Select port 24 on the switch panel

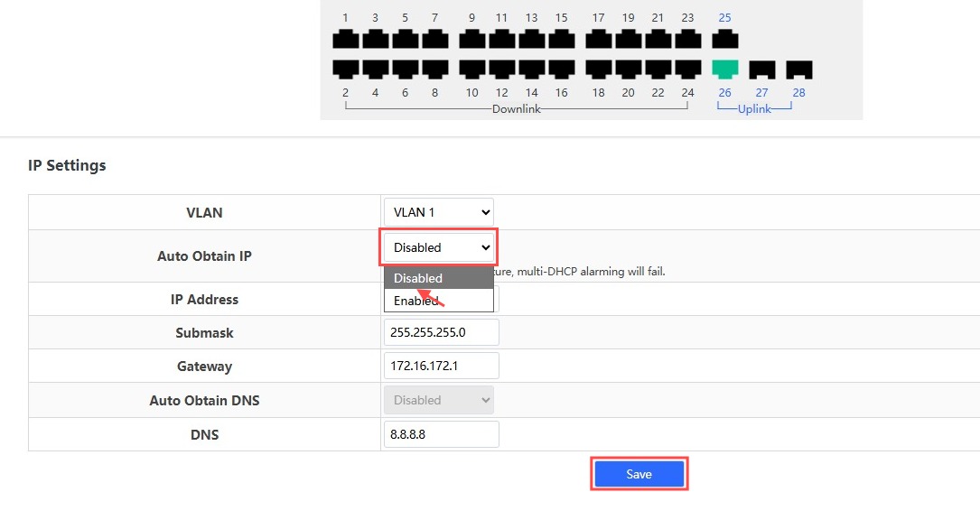688,70
